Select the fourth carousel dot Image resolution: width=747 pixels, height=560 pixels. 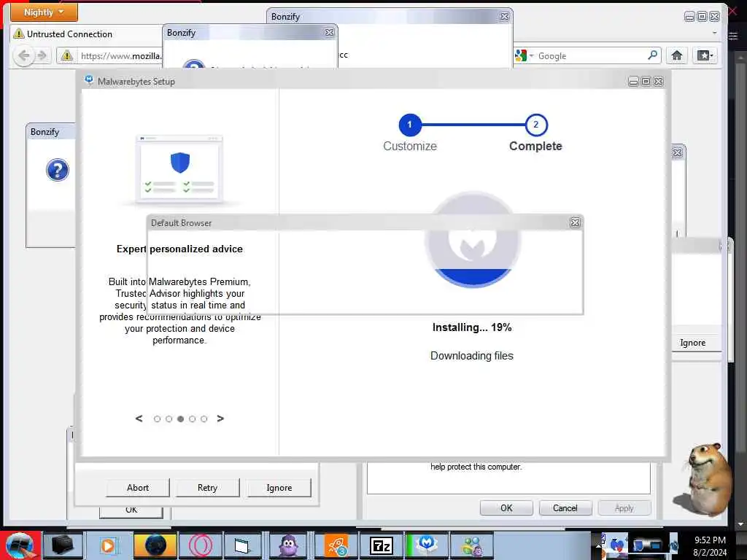pyautogui.click(x=192, y=419)
